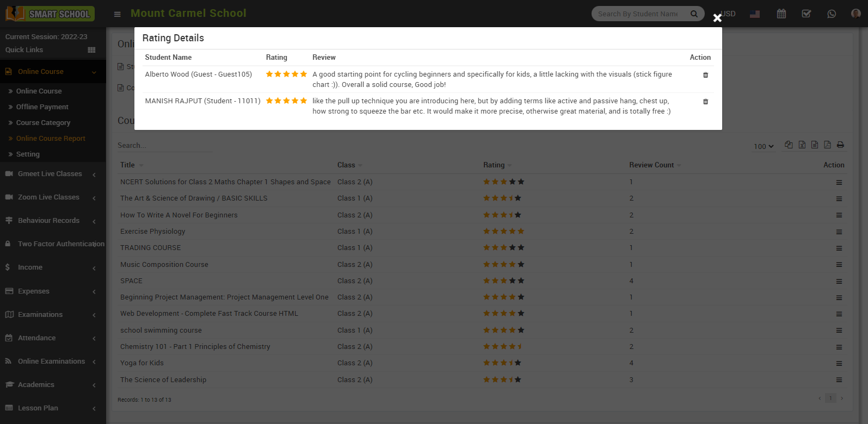Close the Rating Details modal

tap(717, 18)
